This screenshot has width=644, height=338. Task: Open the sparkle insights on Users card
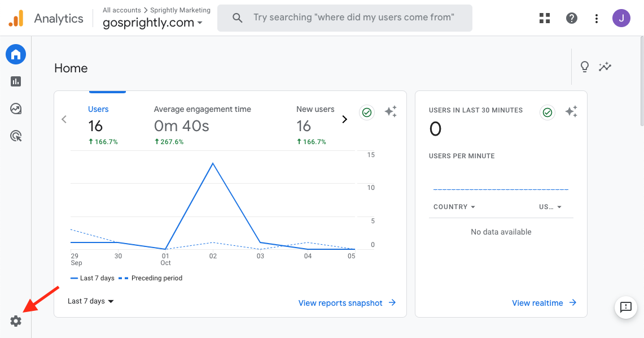(391, 111)
